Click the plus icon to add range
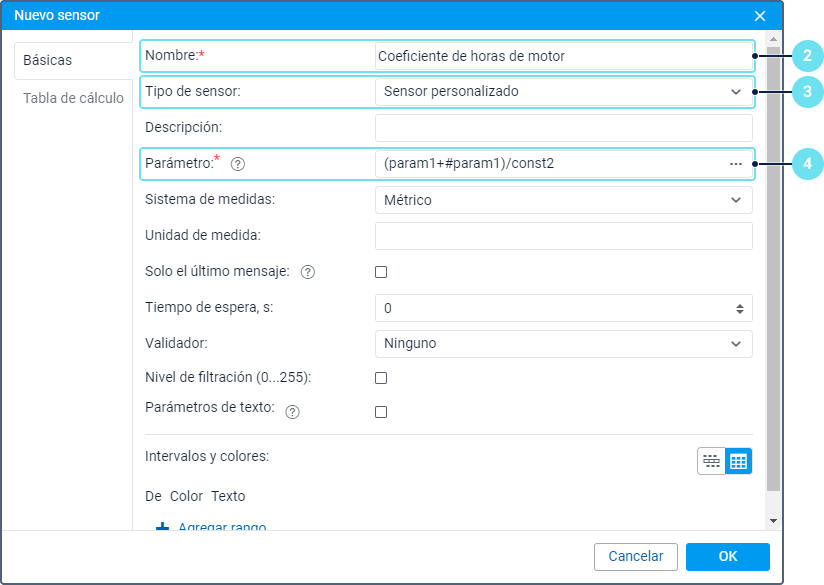824x585 pixels. coord(162,526)
